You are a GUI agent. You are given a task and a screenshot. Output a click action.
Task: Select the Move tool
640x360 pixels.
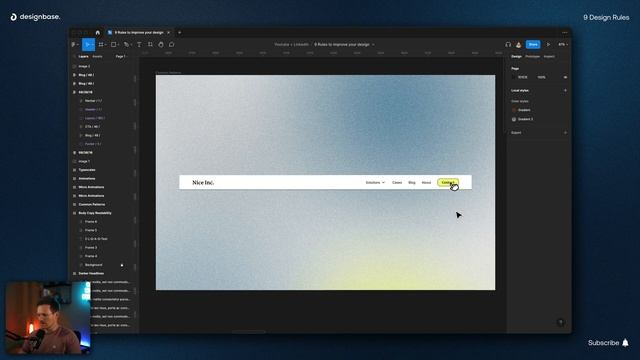[x=87, y=44]
